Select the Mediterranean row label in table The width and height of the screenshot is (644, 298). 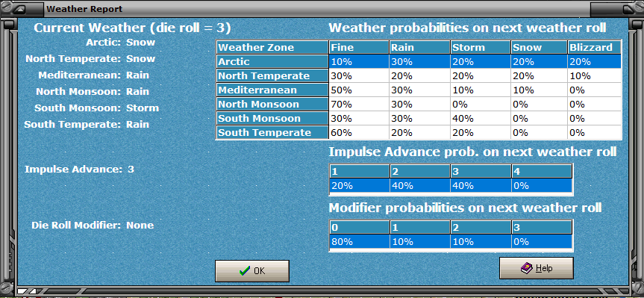coord(272,90)
